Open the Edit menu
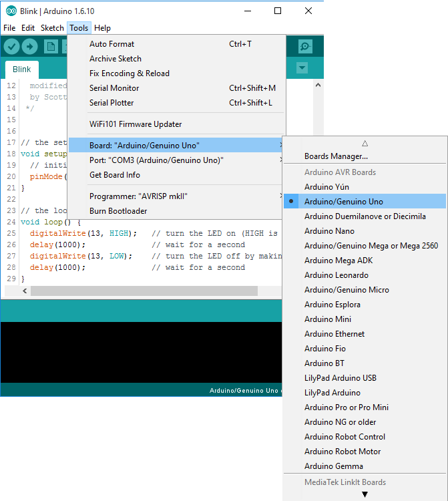Image resolution: width=448 pixels, height=501 pixels. pyautogui.click(x=28, y=28)
